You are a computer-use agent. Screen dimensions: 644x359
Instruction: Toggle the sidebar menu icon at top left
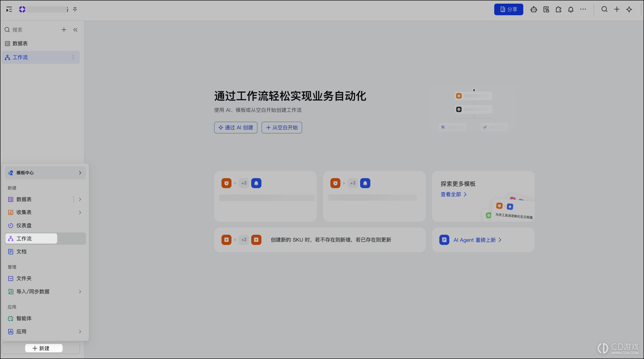9,10
